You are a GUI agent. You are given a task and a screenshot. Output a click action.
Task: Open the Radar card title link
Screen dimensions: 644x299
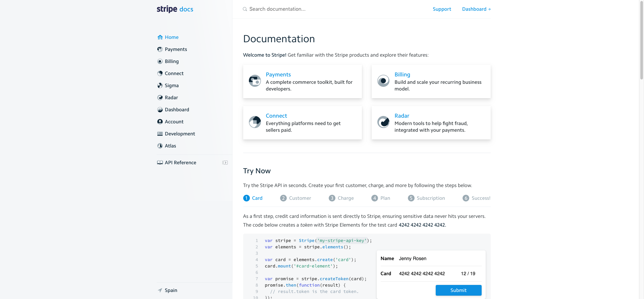pyautogui.click(x=402, y=116)
